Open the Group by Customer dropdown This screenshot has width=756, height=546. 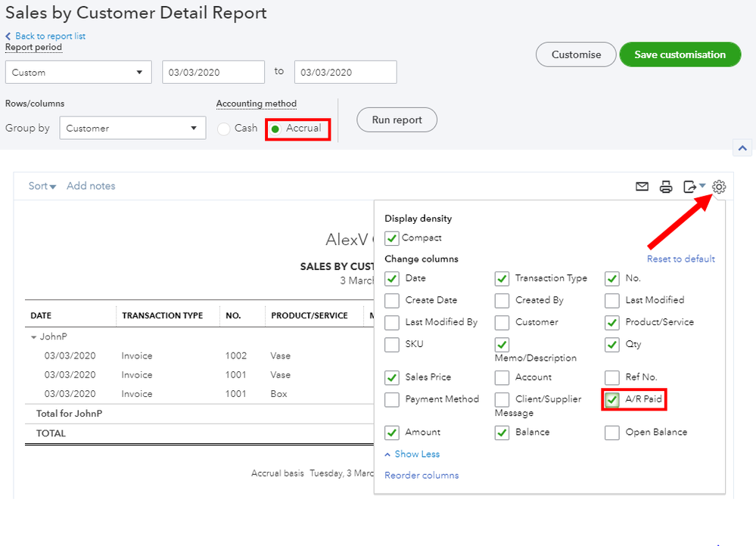click(132, 129)
